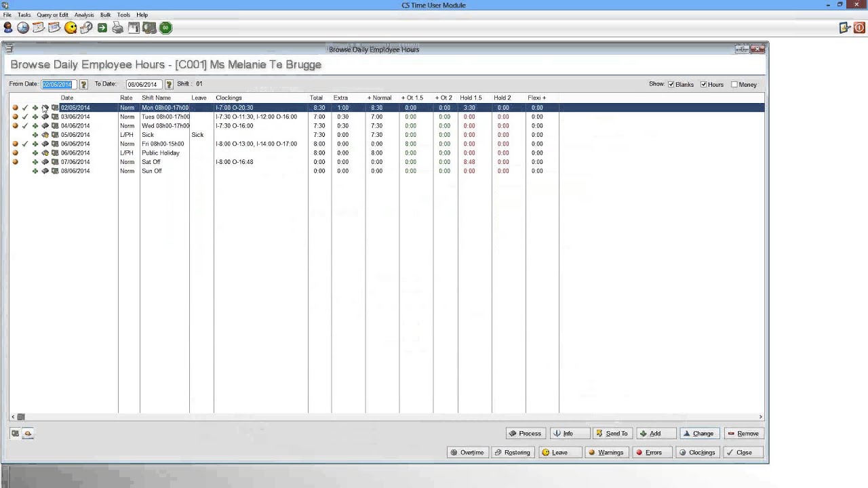868x488 pixels.
Task: Open the Rostering button
Action: pyautogui.click(x=513, y=453)
